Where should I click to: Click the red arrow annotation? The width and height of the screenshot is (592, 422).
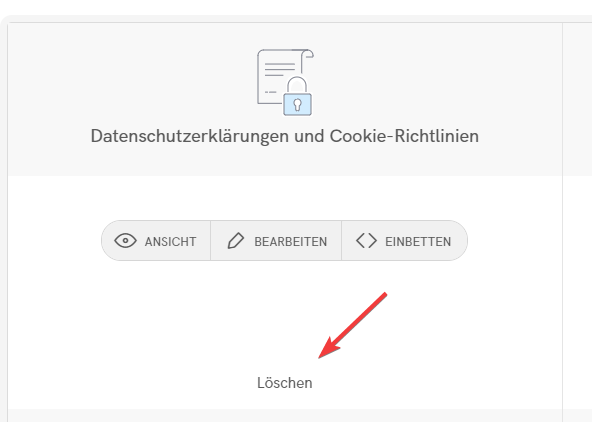353,325
